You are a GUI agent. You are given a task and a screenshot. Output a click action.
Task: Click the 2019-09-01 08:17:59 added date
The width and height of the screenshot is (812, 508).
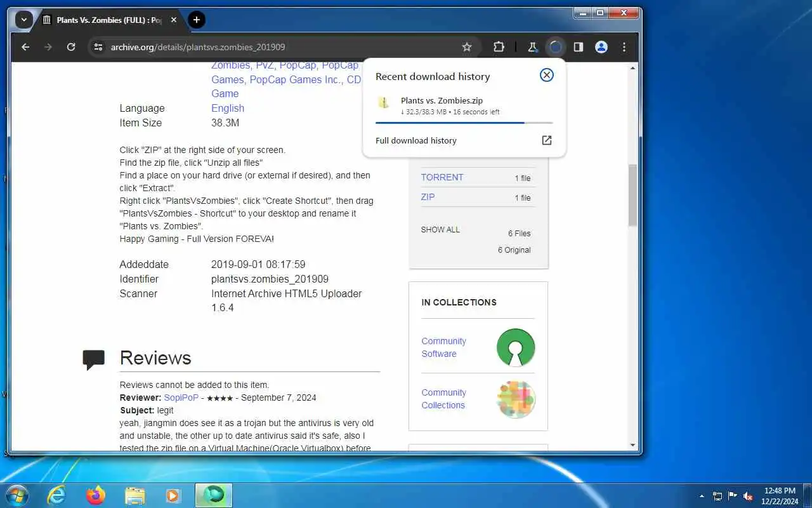(x=258, y=264)
